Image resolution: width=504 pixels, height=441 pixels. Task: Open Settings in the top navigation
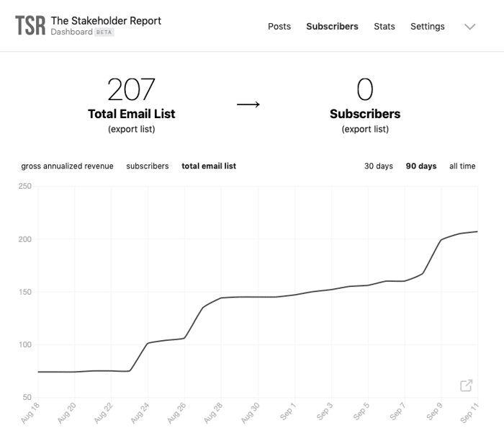point(428,27)
